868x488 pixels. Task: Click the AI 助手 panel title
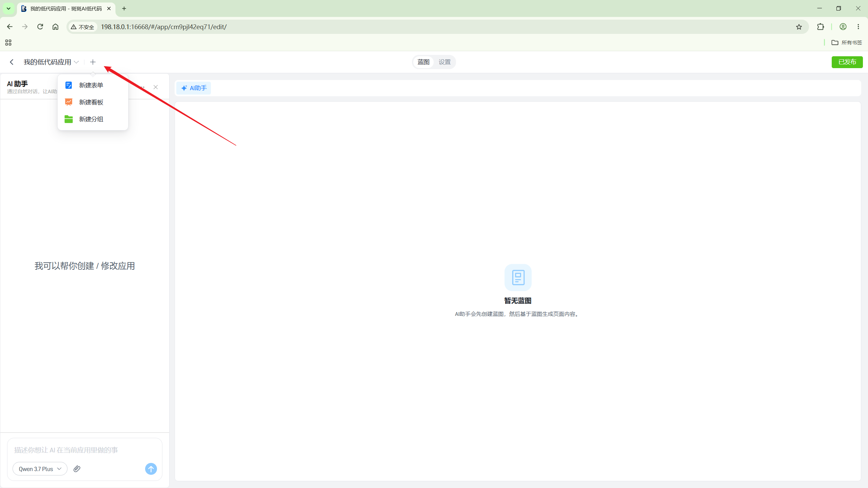(17, 84)
